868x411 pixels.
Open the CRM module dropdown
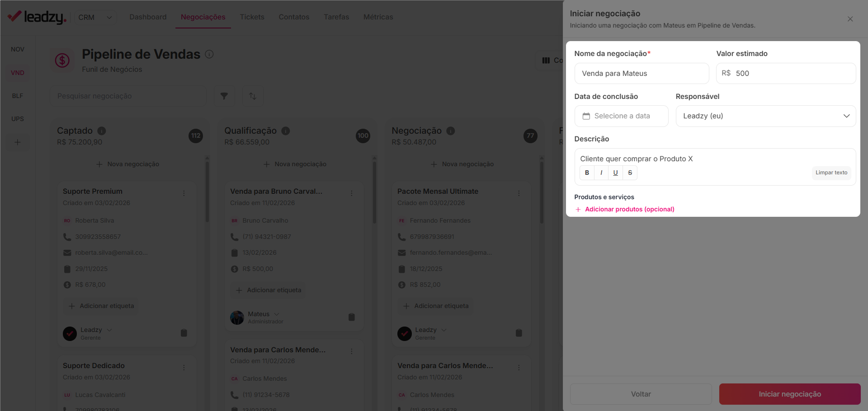coord(95,17)
